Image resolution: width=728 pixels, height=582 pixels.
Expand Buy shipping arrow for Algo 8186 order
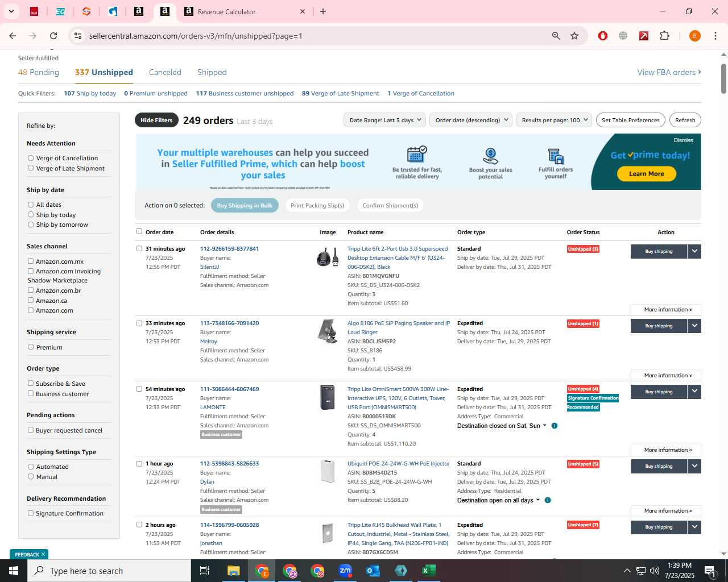click(x=694, y=326)
